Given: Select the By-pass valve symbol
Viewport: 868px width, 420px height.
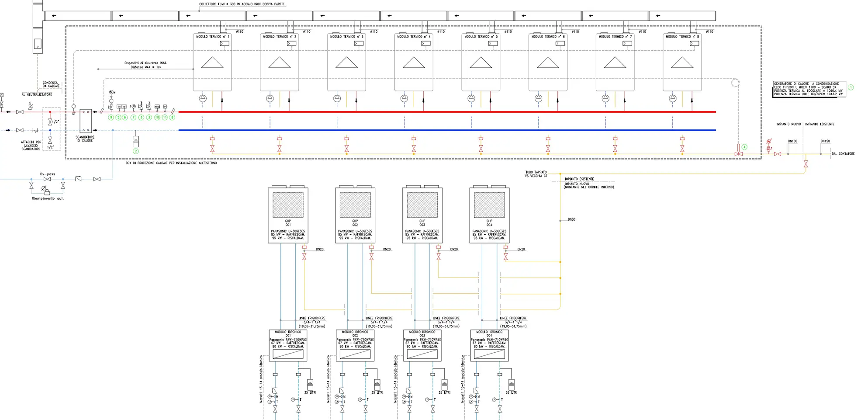Looking at the screenshot, I should pos(47,179).
